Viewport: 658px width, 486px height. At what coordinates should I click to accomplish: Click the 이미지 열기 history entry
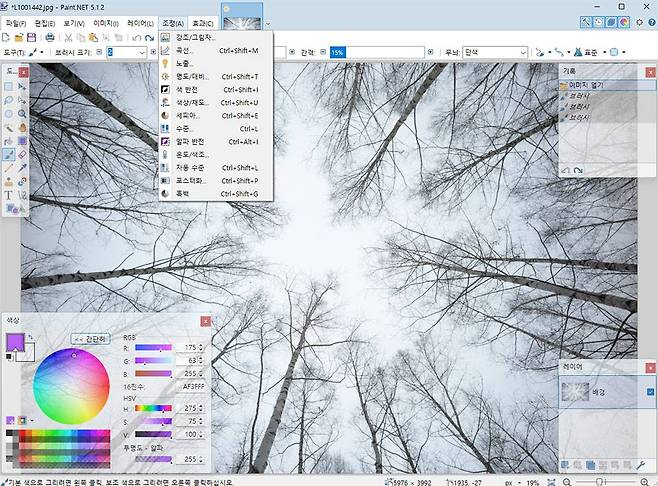607,85
